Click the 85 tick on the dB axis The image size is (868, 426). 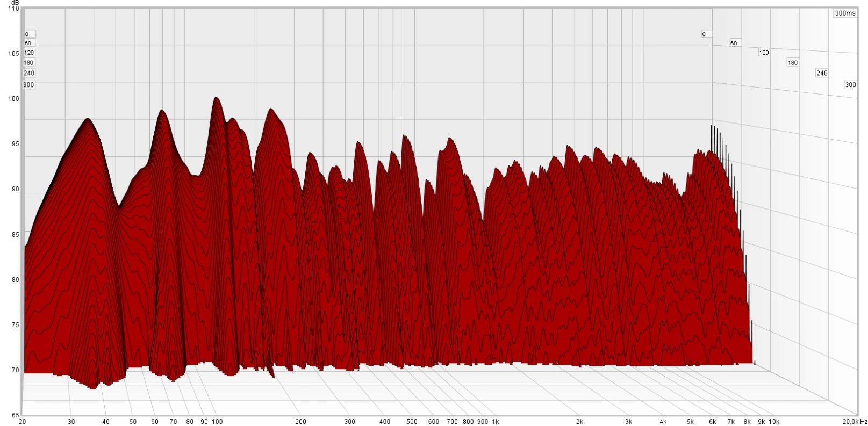click(13, 235)
